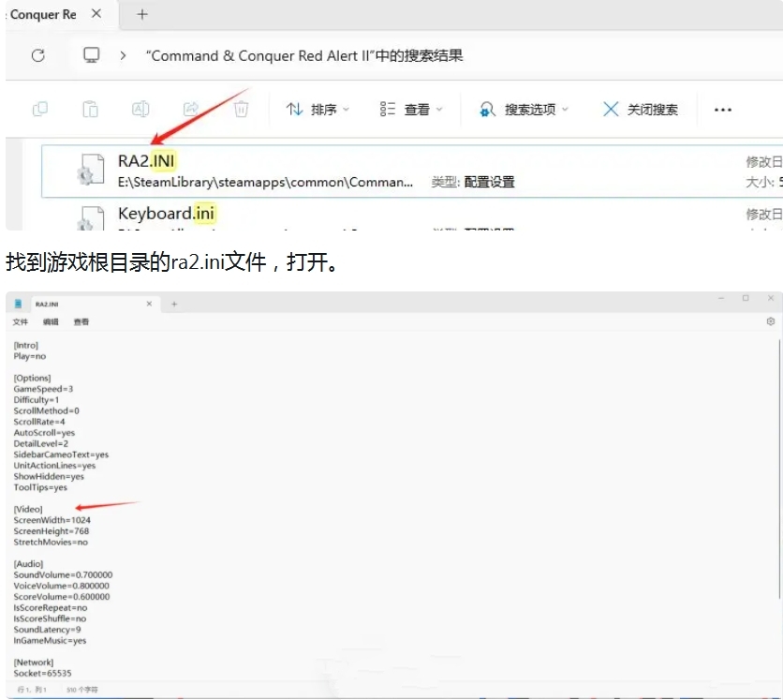The height and width of the screenshot is (700, 783).
Task: Add a new Notepad tab
Action: 174,304
